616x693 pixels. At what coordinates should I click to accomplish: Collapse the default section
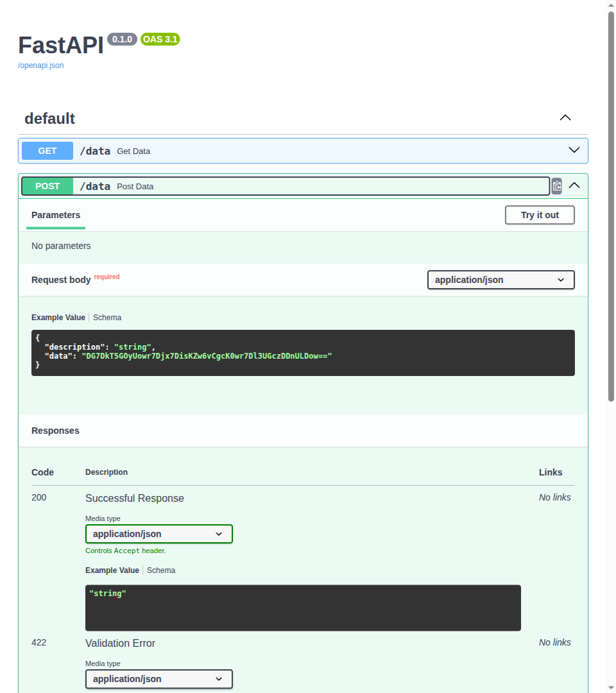pos(565,118)
